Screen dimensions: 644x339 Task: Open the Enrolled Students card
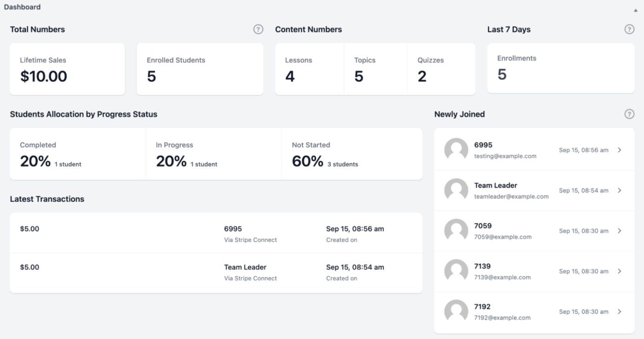200,69
